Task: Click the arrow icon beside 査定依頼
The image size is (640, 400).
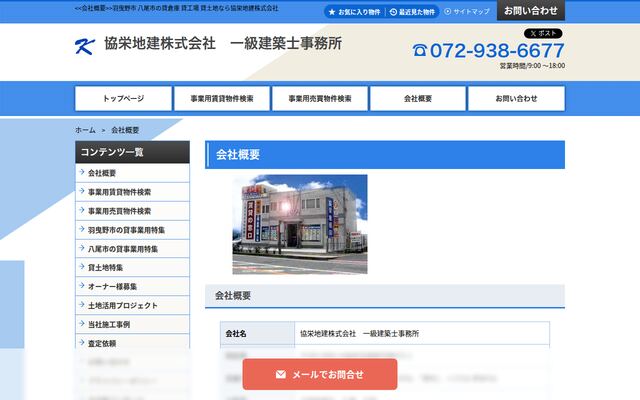Action: (x=82, y=343)
